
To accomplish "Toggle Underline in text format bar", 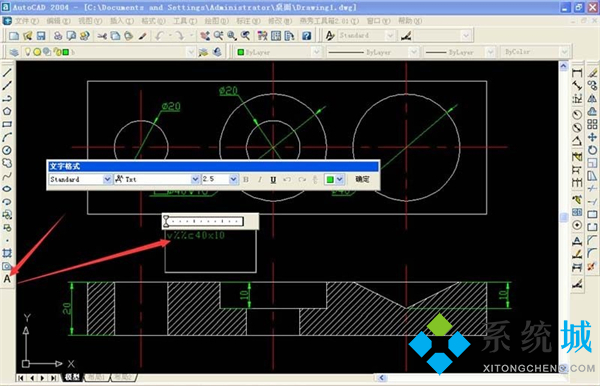I will click(273, 179).
